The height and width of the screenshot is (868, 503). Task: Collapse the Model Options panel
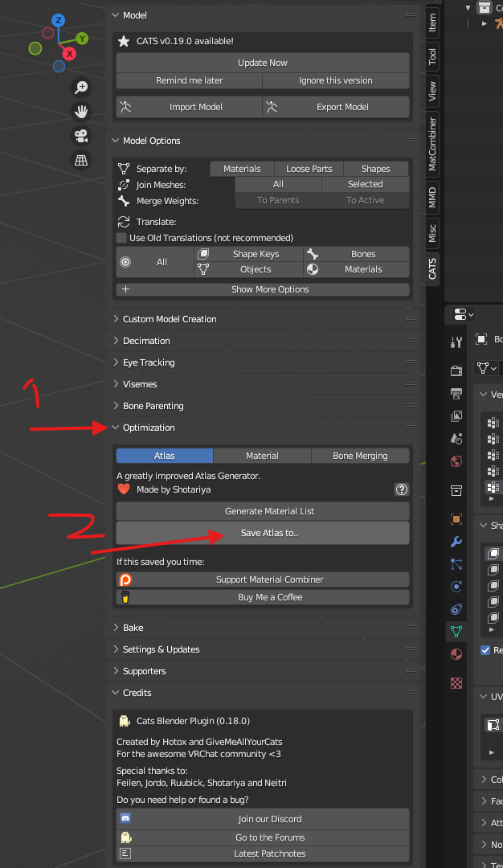(115, 141)
